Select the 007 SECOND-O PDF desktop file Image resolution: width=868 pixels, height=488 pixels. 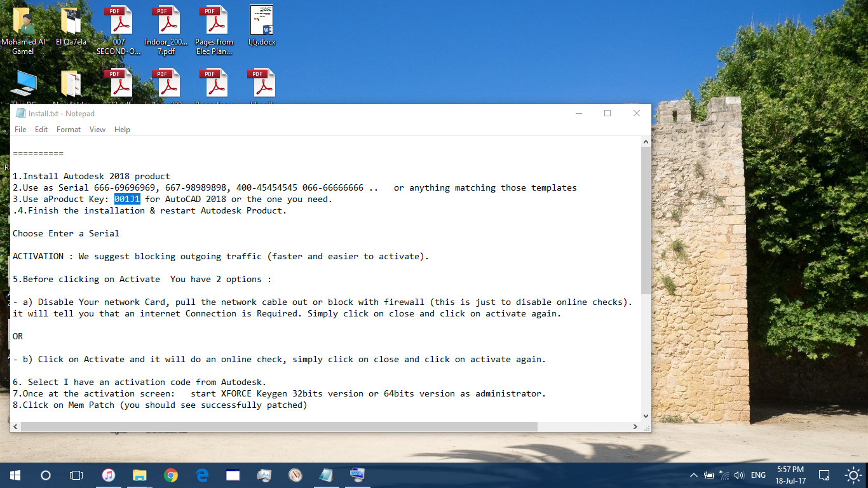[x=119, y=30]
